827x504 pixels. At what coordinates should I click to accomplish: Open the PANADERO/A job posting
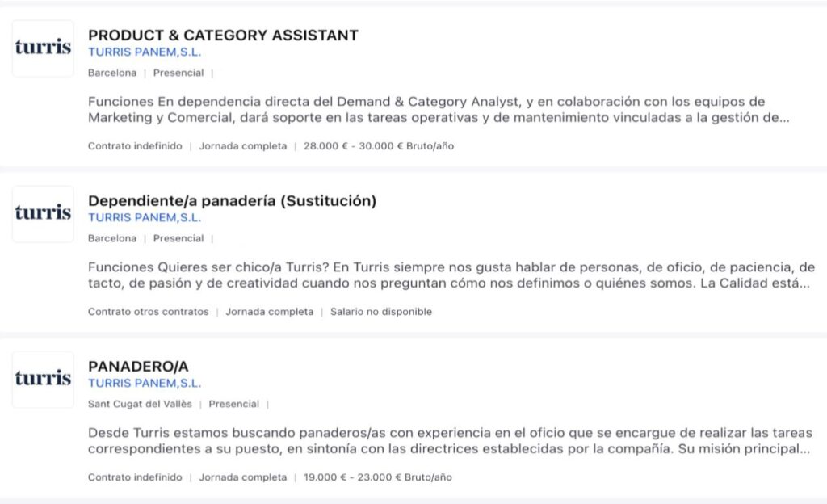click(139, 366)
